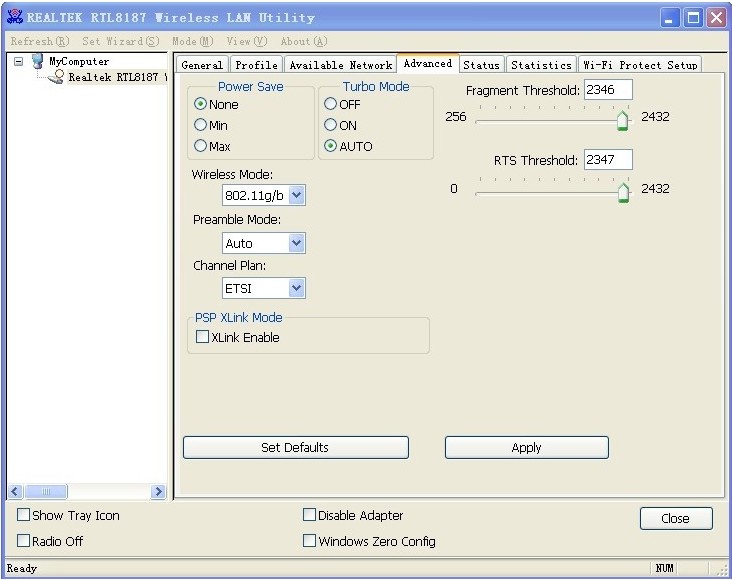Enable Windows Zero Config checkbox

pyautogui.click(x=309, y=541)
